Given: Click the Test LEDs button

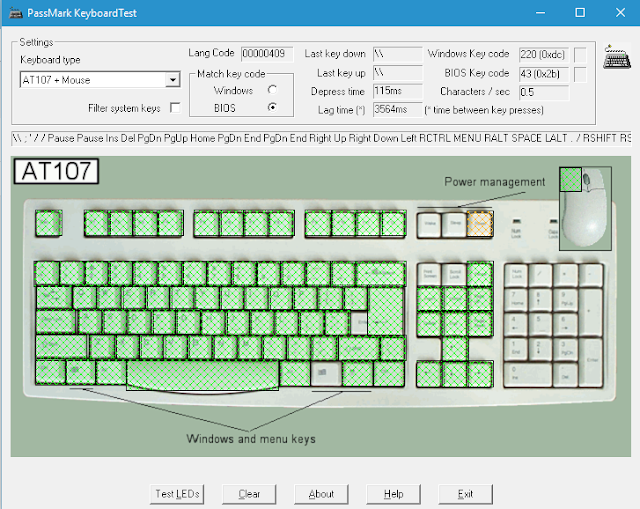Looking at the screenshot, I should coord(177,494).
